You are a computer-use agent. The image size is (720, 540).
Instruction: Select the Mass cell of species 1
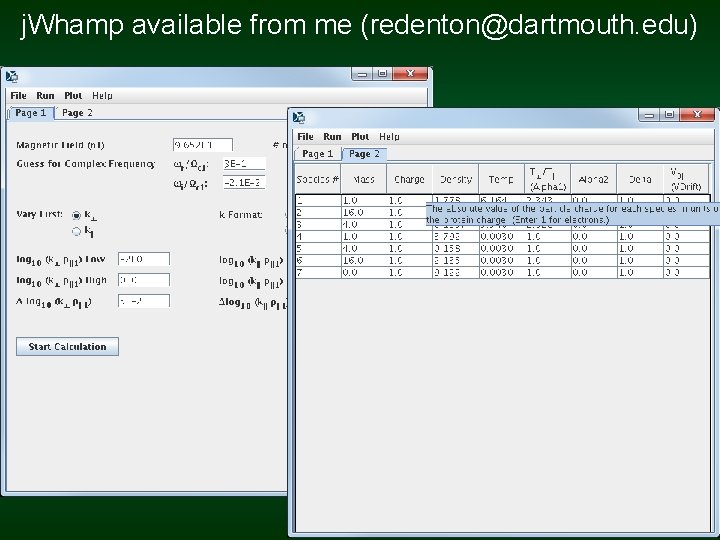[364, 201]
